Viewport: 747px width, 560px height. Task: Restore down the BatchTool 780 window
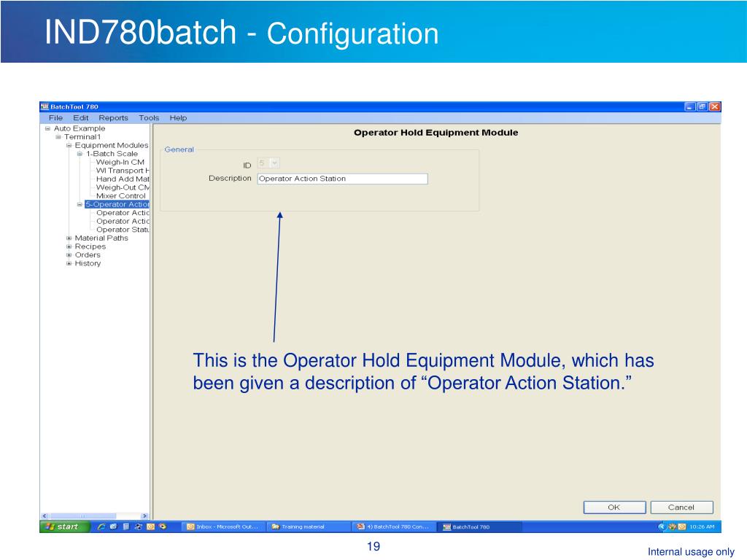point(703,106)
